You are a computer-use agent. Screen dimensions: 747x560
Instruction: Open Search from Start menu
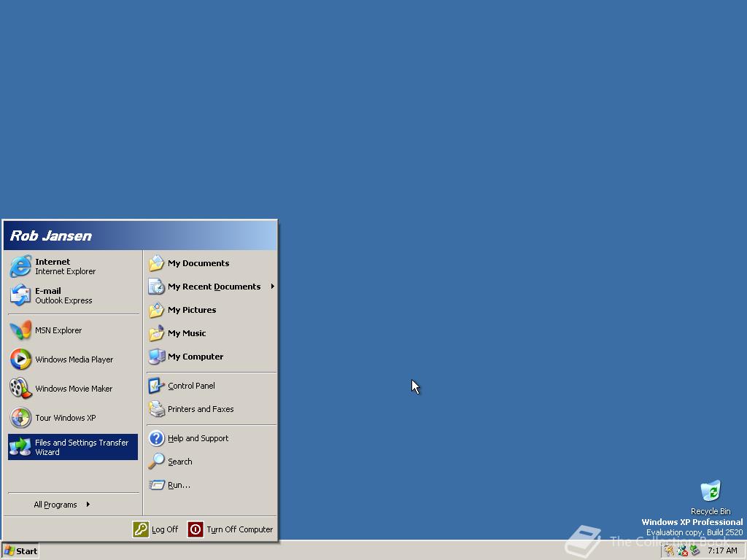[212, 462]
